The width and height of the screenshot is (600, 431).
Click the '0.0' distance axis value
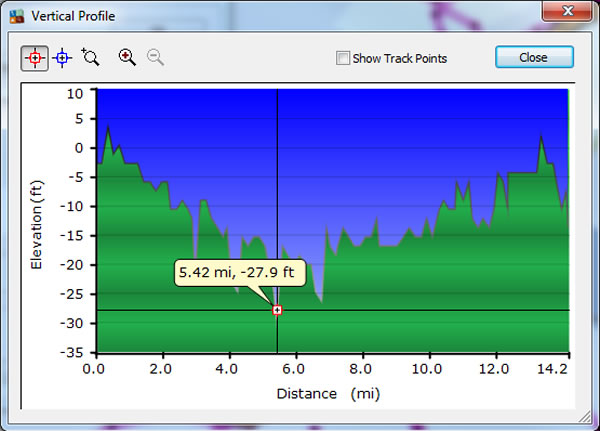tap(93, 369)
